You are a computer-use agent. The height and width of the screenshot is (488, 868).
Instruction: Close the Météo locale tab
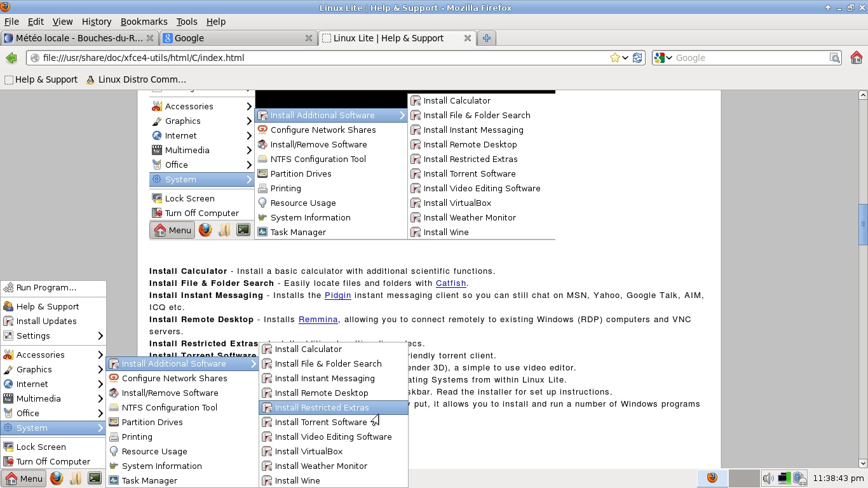coord(150,38)
